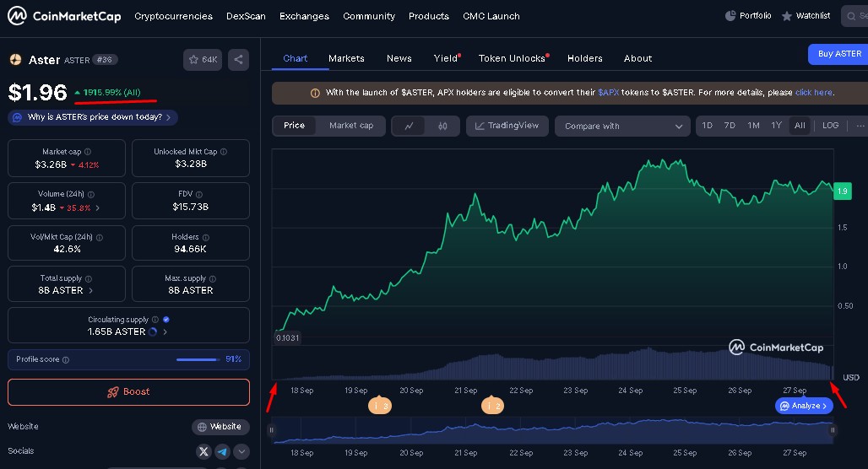Click the CoinMarketCap logo in the header
868x469 pixels.
pyautogui.click(x=64, y=16)
